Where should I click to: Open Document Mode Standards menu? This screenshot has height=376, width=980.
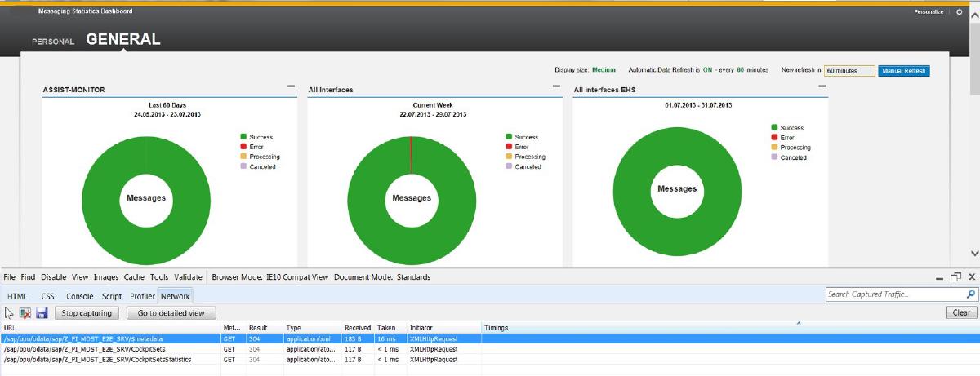[x=382, y=277]
